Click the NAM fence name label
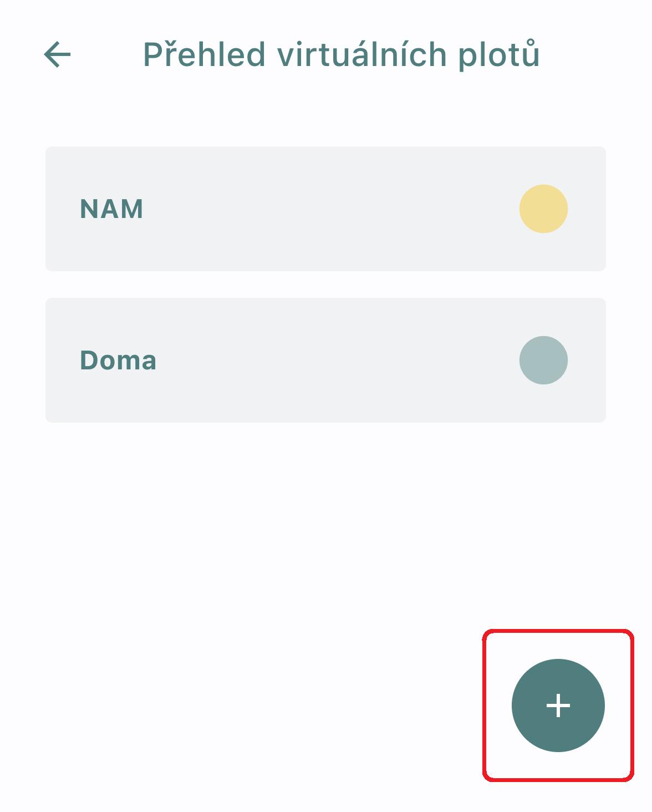The image size is (652, 812). pyautogui.click(x=111, y=209)
